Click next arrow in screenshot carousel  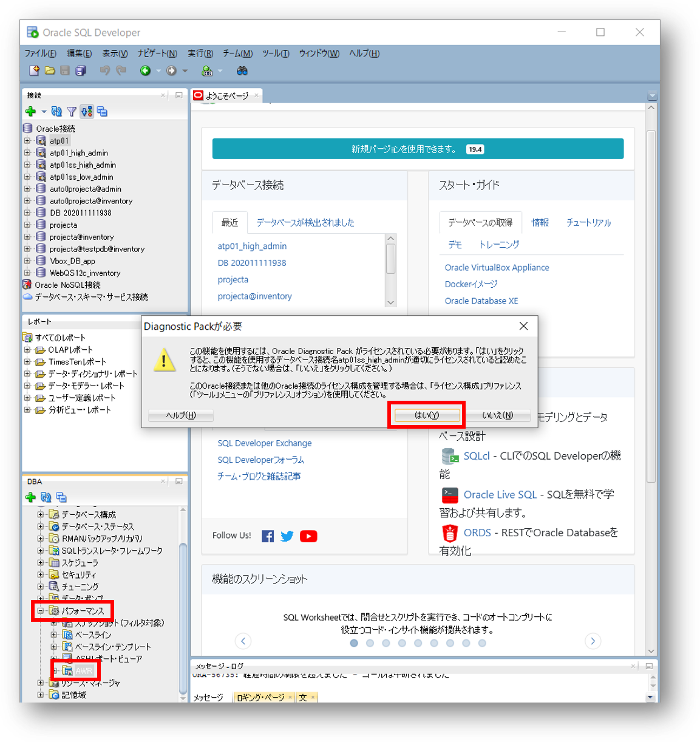tap(593, 641)
